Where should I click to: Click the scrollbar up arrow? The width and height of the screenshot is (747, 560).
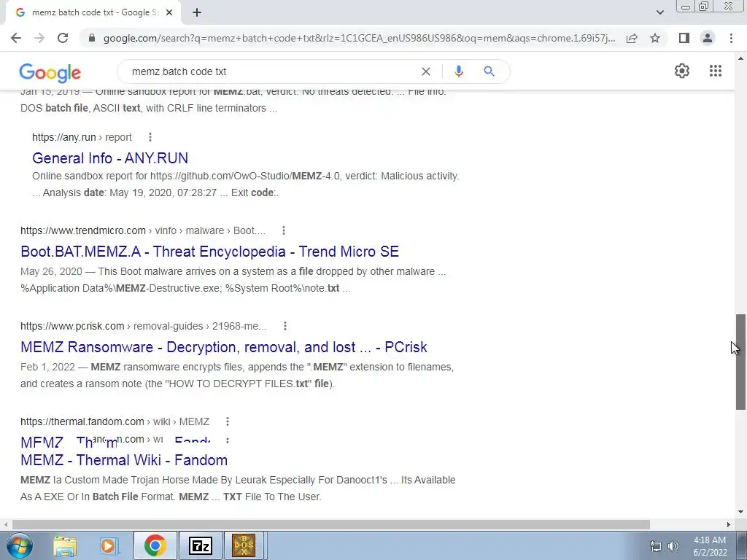(x=741, y=58)
